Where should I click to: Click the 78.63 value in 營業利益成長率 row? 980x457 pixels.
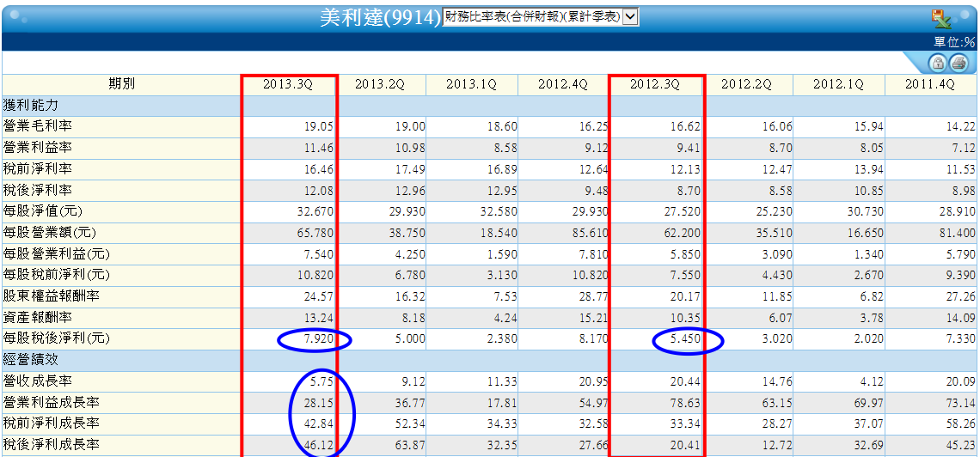coord(688,403)
